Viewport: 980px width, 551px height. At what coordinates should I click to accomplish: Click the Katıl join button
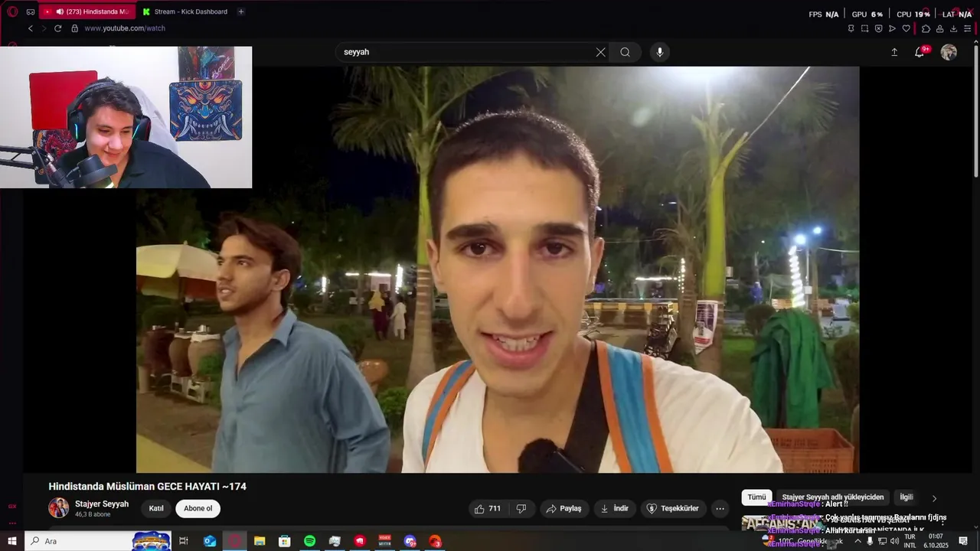156,508
